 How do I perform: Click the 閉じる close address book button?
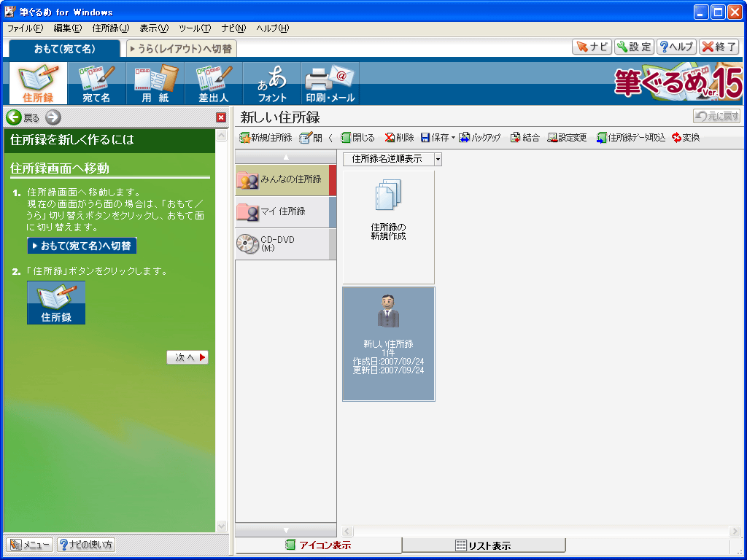(357, 138)
